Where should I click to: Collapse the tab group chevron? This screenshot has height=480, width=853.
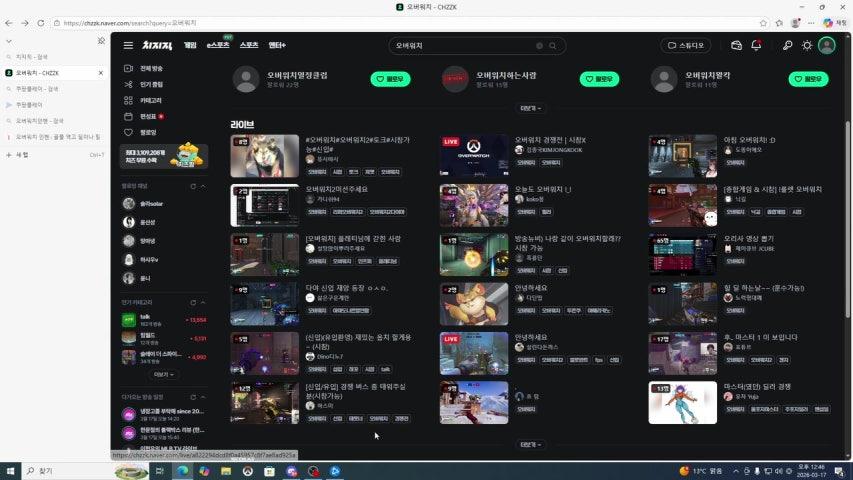tap(9, 41)
